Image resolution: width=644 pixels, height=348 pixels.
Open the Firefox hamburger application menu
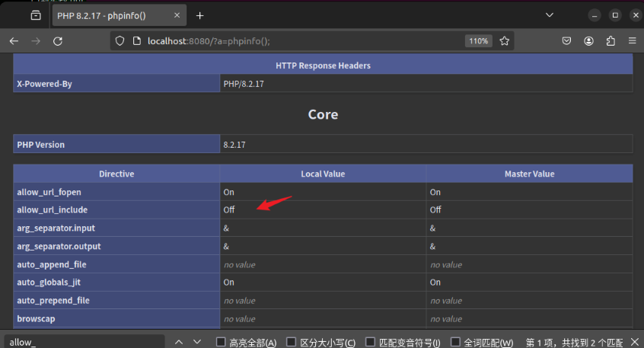point(632,41)
